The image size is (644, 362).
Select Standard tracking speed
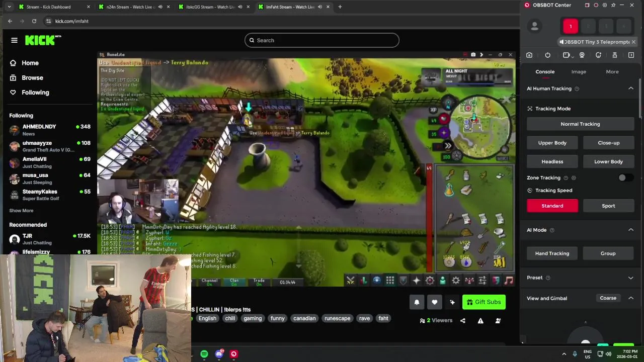(x=552, y=206)
